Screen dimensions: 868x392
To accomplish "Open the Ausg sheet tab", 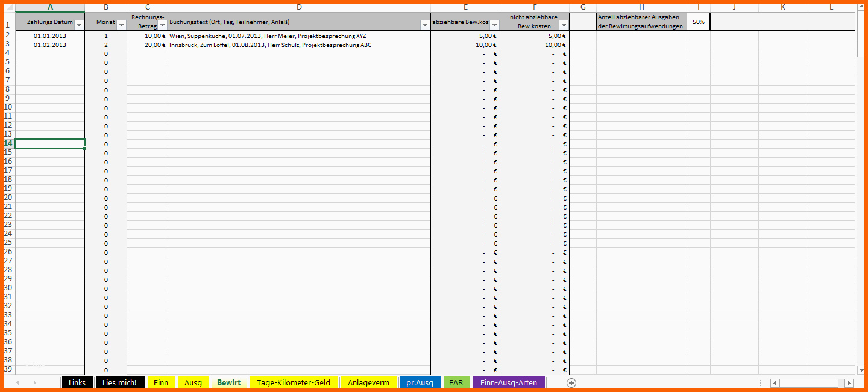I will (x=193, y=383).
